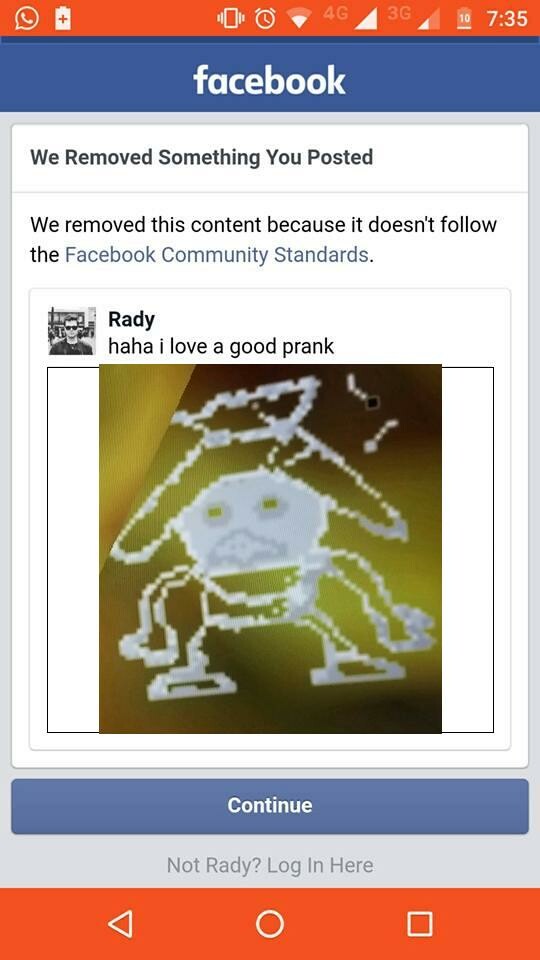Tap the facebook logo in header
The image size is (540, 960).
pyautogui.click(x=269, y=80)
